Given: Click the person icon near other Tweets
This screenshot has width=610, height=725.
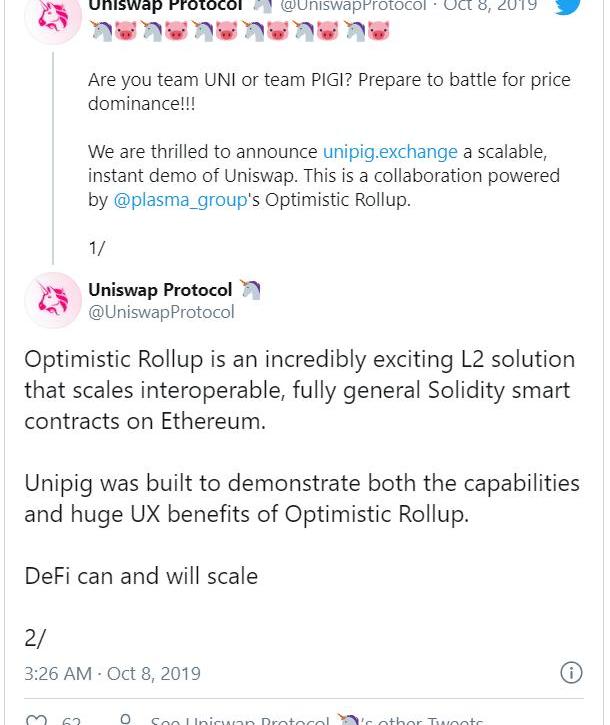Looking at the screenshot, I should coord(125,720).
